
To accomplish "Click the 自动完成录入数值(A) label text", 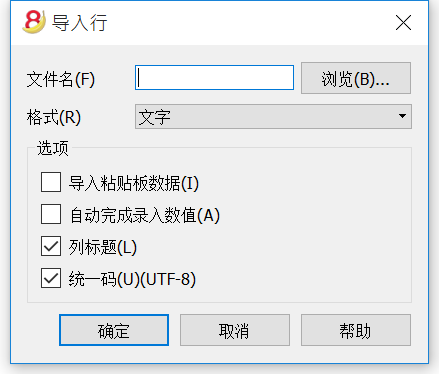I will click(x=145, y=215).
